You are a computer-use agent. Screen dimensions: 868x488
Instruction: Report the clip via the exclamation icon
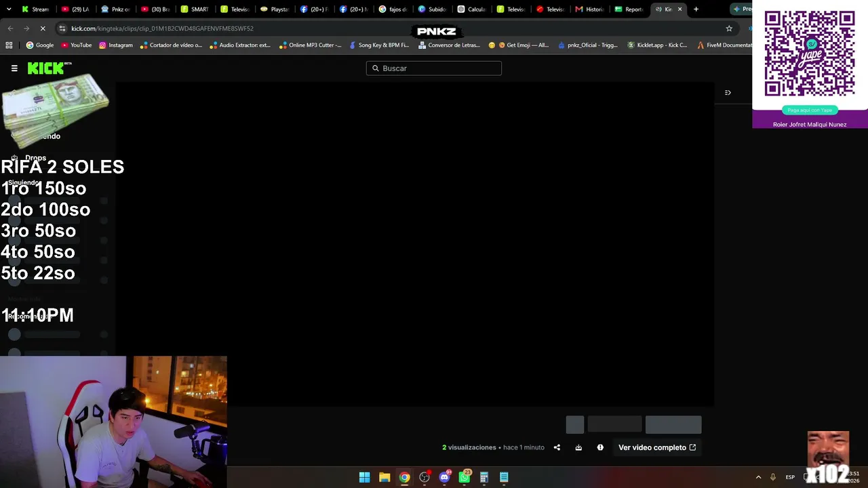[600, 447]
